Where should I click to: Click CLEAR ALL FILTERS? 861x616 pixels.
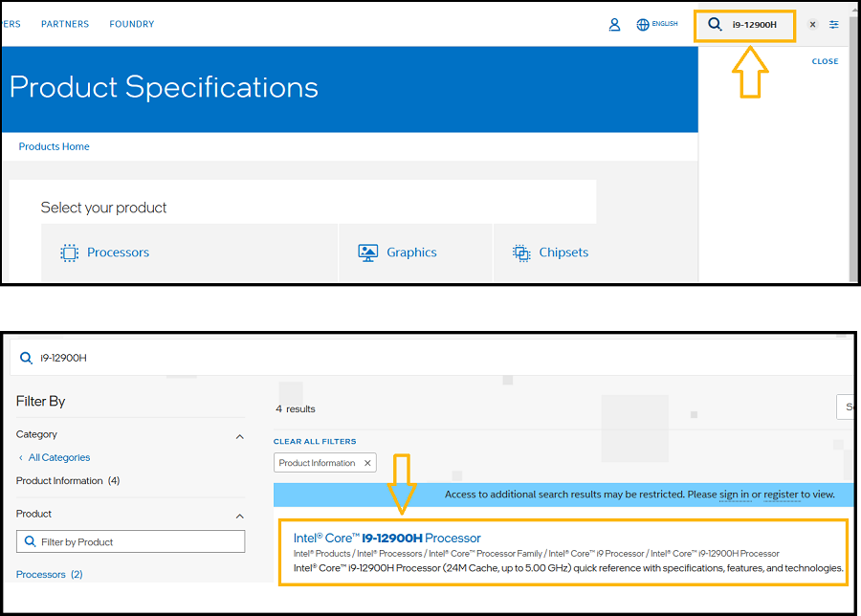pos(315,441)
